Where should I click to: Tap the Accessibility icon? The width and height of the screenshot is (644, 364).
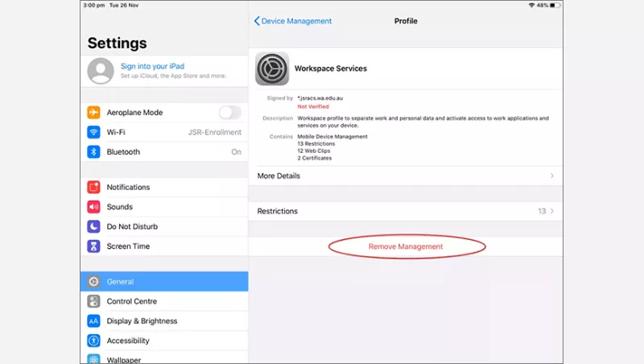[x=93, y=341]
